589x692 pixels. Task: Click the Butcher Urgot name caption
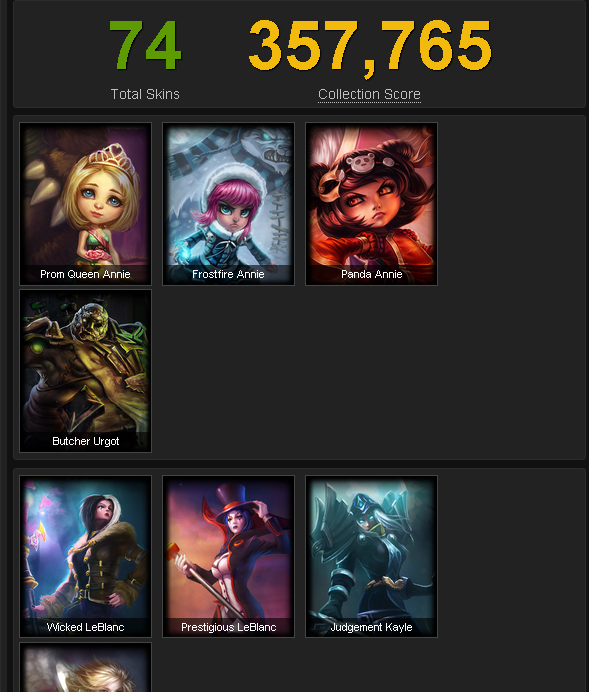(x=86, y=441)
